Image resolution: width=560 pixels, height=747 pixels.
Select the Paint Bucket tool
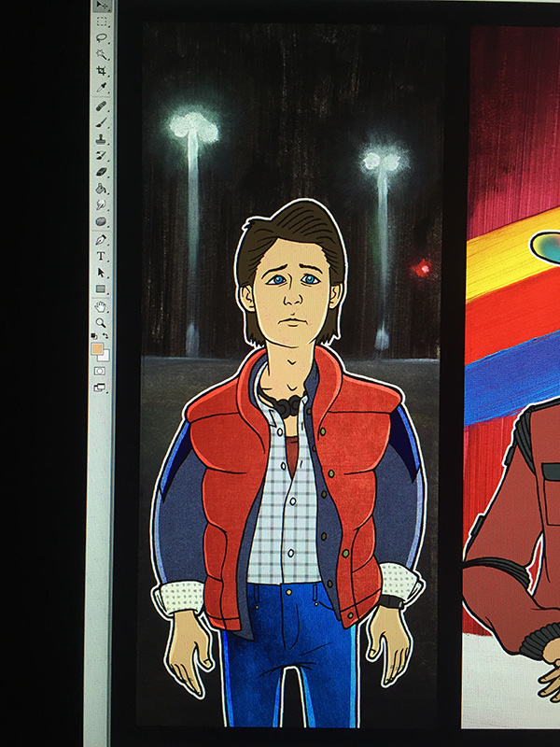(101, 189)
